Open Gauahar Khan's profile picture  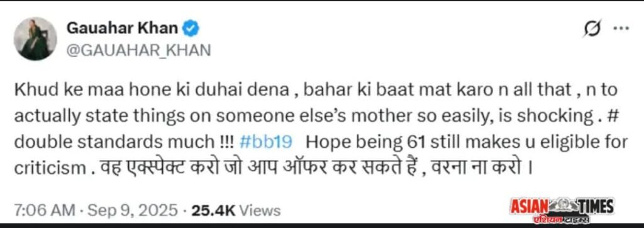tap(35, 39)
